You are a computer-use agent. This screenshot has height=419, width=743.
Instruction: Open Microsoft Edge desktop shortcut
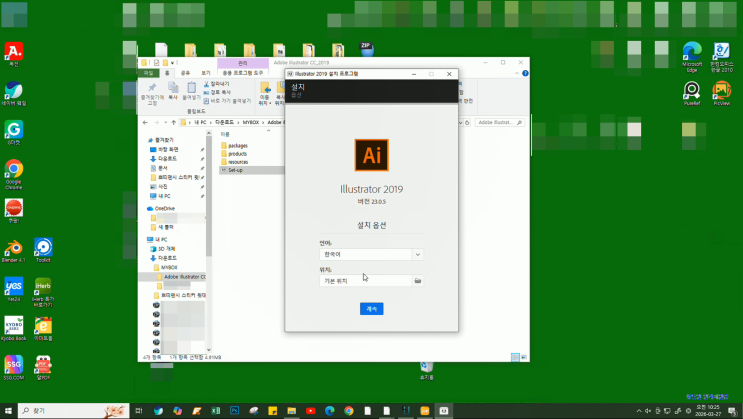point(692,57)
